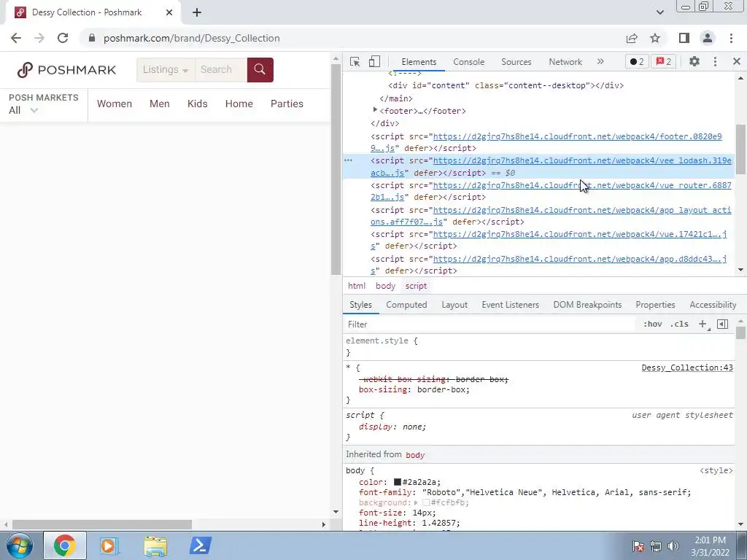Screen dimensions: 747x560
Task: Expand the Posh Markets All dropdown
Action: [23, 111]
